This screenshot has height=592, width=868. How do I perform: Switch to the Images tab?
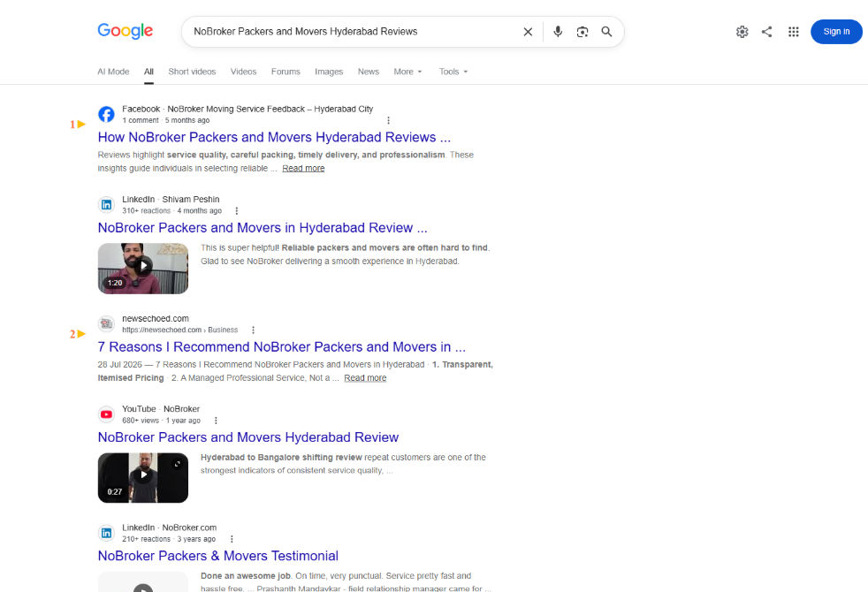click(329, 72)
